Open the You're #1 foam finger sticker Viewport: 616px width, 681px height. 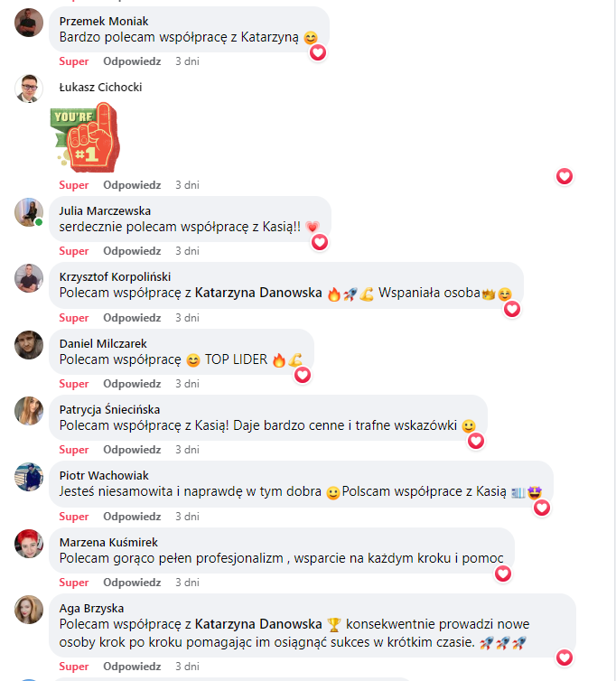85,136
